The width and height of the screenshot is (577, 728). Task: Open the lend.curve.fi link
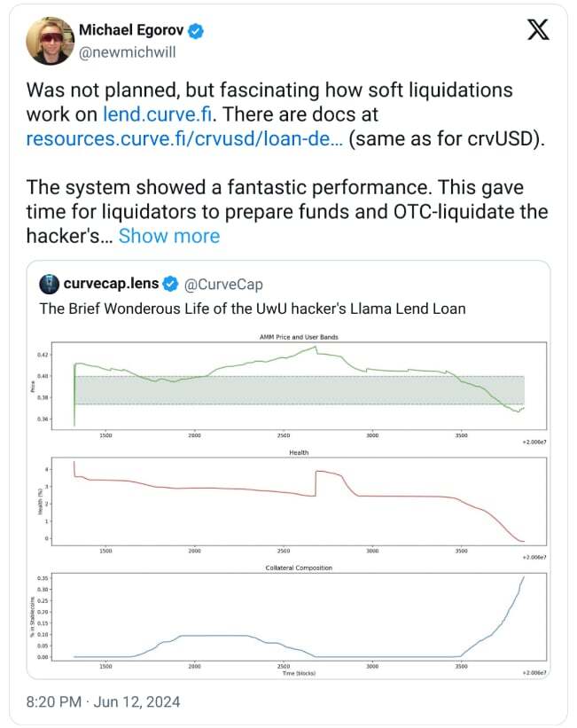[156, 114]
